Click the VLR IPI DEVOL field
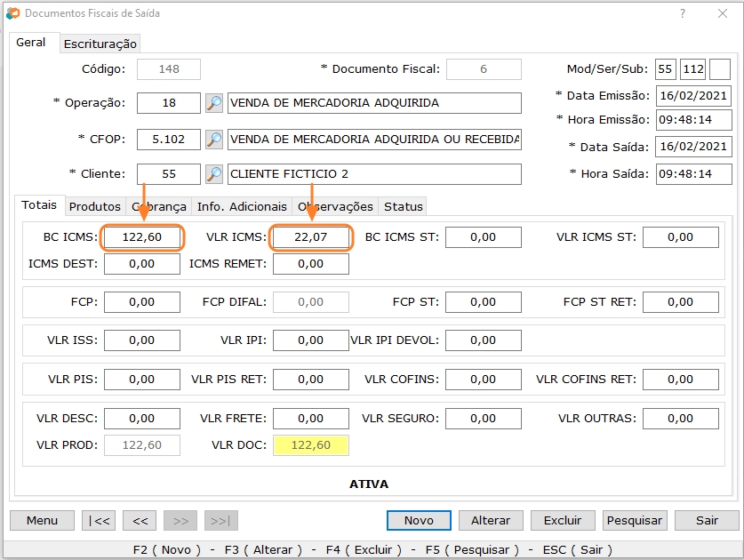The height and width of the screenshot is (560, 744). click(x=484, y=340)
